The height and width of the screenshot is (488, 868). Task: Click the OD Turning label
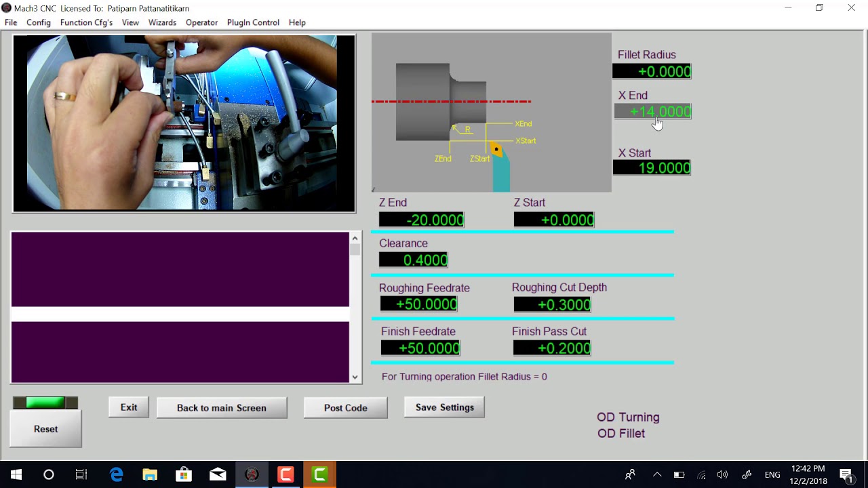(628, 417)
